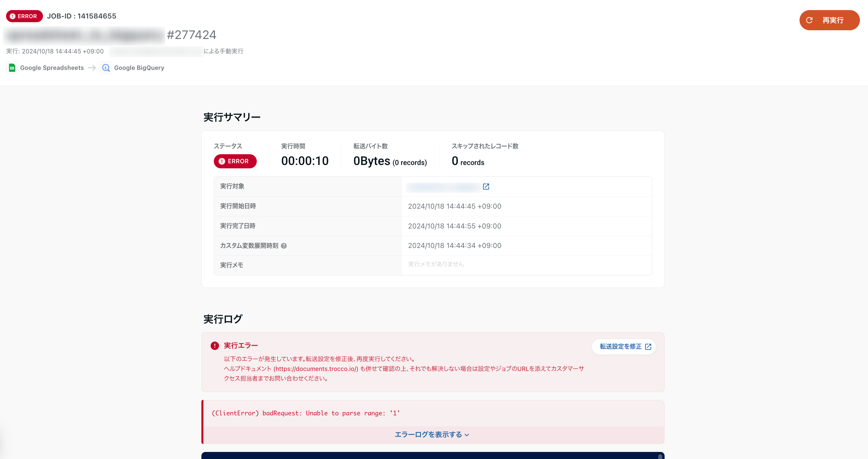
Task: Click external link icon in 転送設定を修正
Action: 648,347
